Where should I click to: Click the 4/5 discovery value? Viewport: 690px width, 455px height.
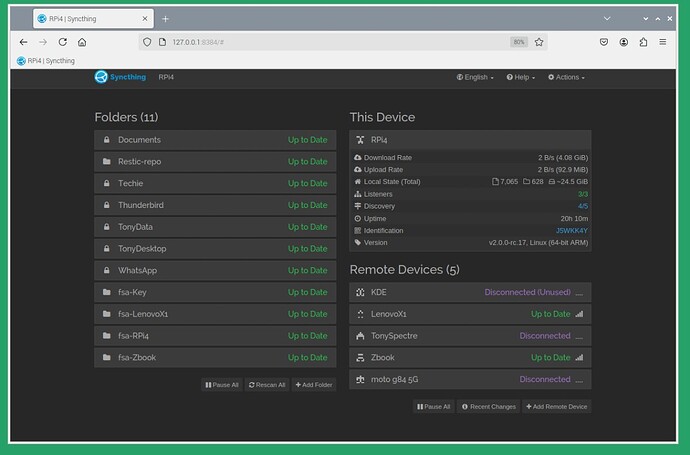point(583,206)
